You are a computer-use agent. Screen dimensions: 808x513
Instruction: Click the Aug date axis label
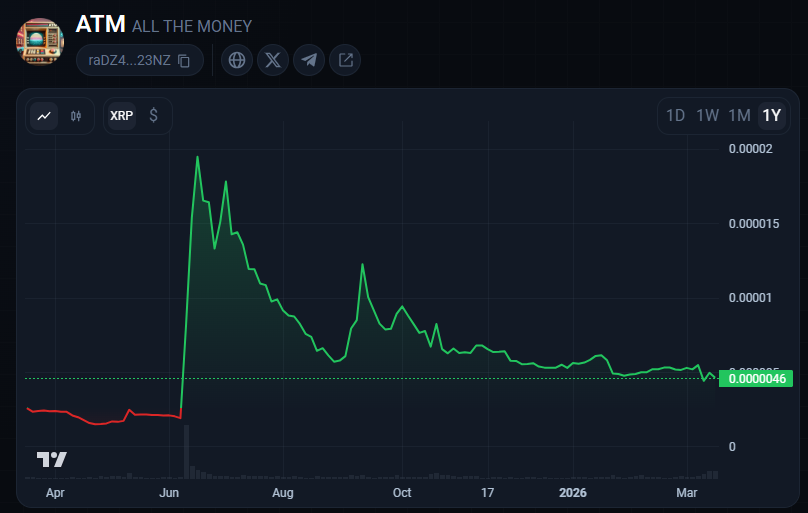[283, 493]
